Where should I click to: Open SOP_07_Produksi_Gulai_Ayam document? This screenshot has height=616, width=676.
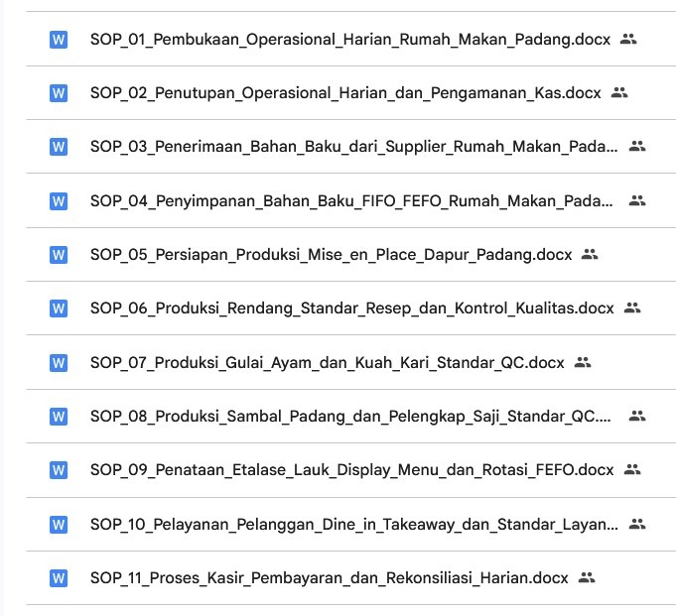coord(327,363)
